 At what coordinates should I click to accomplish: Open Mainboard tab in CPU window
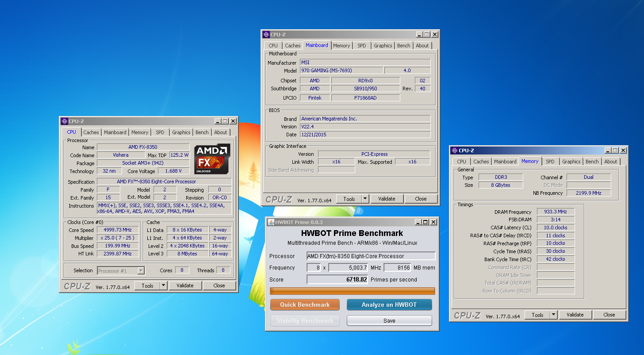115,132
